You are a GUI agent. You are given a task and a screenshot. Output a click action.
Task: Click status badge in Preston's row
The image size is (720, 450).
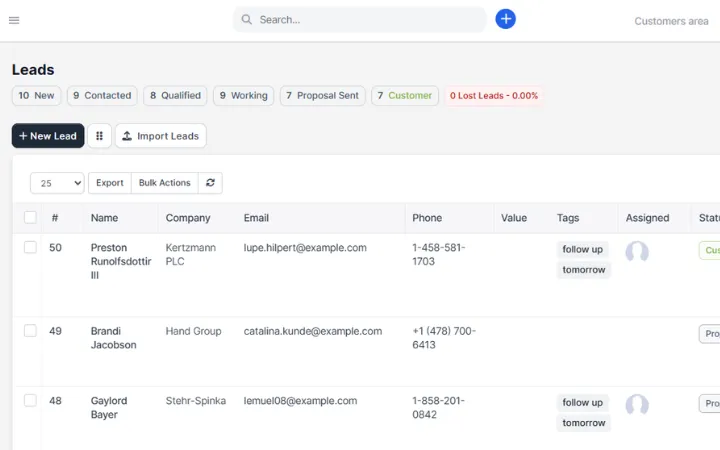point(709,250)
